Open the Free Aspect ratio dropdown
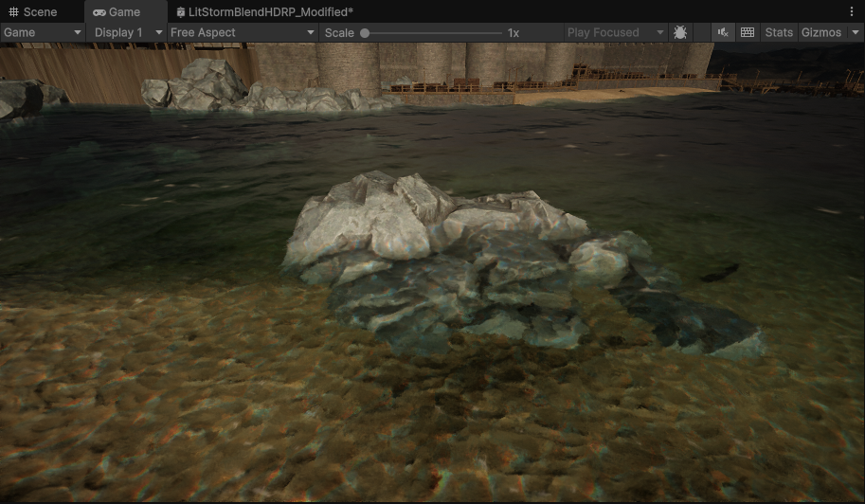This screenshot has height=504, width=865. pos(242,32)
